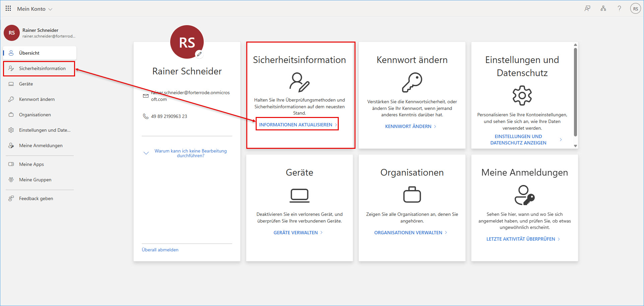The width and height of the screenshot is (644, 306).
Task: Click the RS avatar in sidebar
Action: (12, 33)
